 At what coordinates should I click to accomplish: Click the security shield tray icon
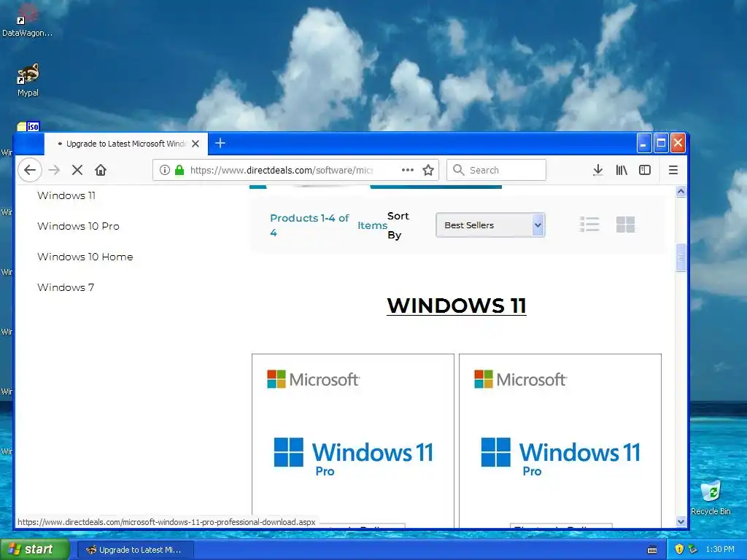(x=679, y=549)
